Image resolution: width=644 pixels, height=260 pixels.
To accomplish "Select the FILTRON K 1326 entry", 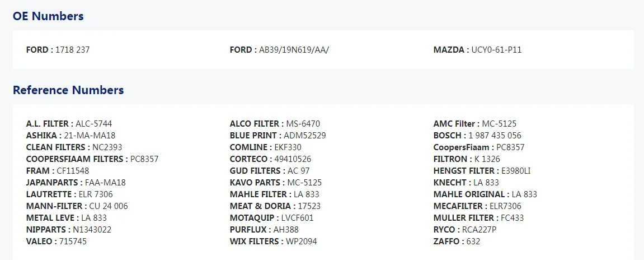I will [467, 159].
